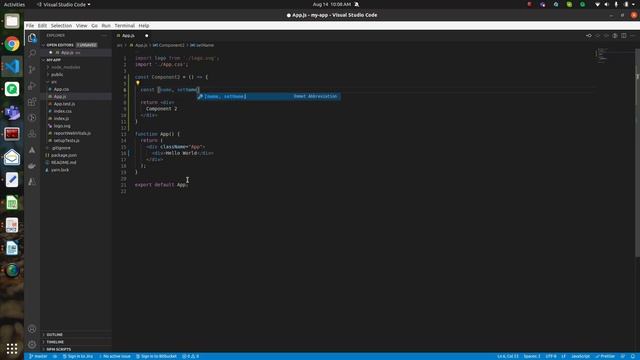Image resolution: width=640 pixels, height=360 pixels.
Task: Open the Manage gear icon
Action: 32,344
